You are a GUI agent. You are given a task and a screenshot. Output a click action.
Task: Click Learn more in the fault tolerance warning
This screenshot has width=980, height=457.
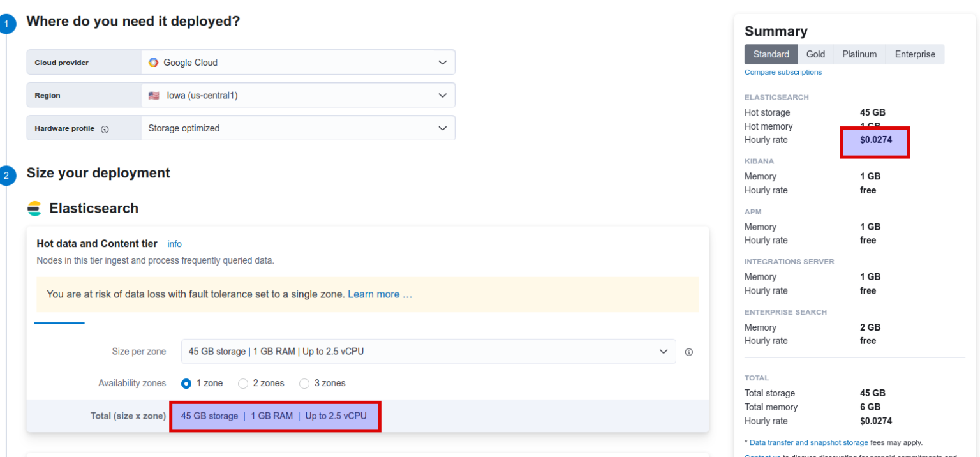(375, 294)
